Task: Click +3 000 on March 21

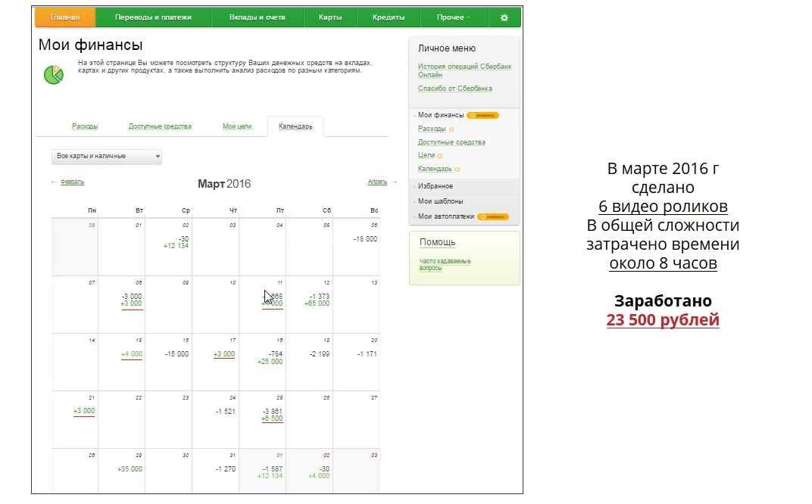Action: [84, 411]
